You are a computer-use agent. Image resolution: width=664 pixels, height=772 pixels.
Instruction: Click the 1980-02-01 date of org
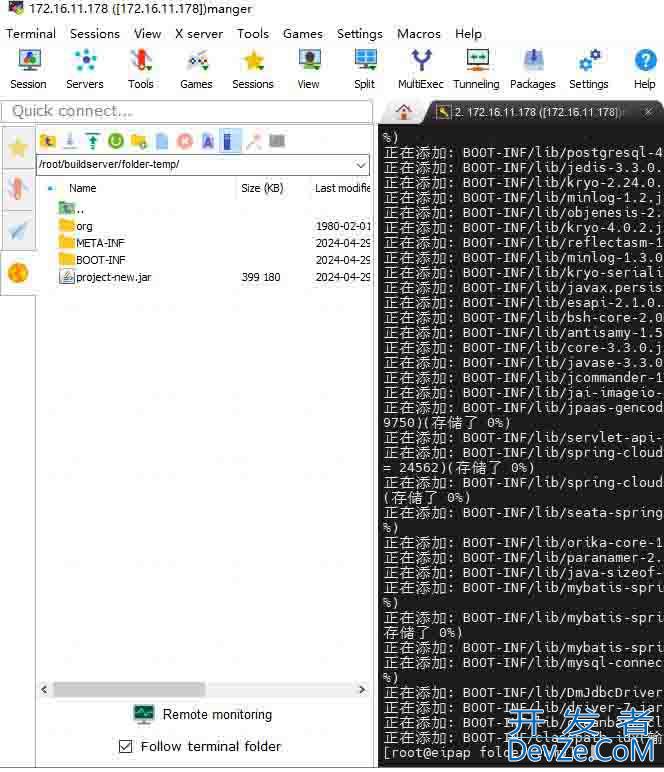click(343, 226)
